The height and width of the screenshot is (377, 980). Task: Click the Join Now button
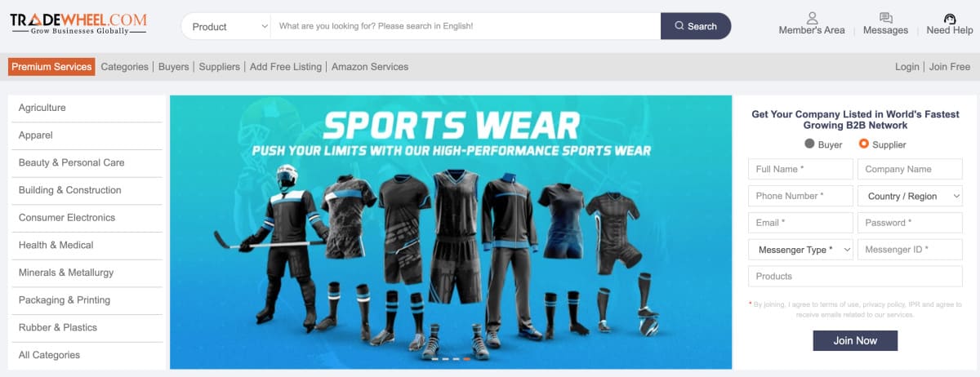pyautogui.click(x=855, y=340)
